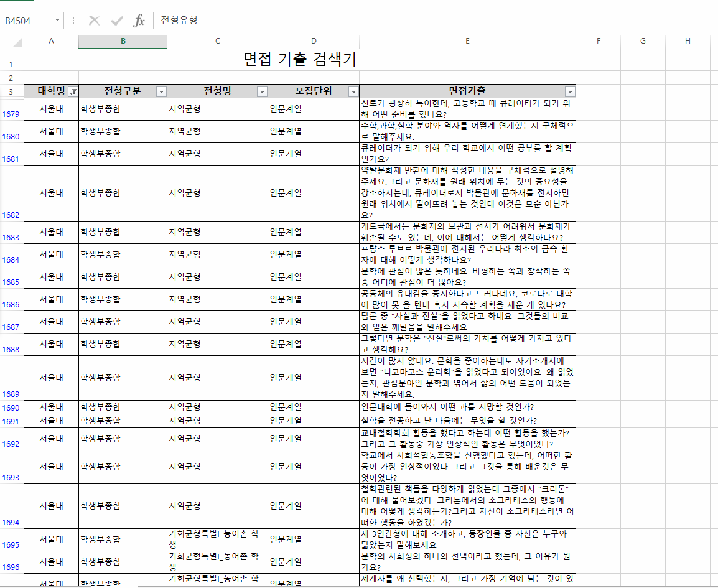Open the 모집단위 filter dropdown
The width and height of the screenshot is (718, 588).
(353, 91)
